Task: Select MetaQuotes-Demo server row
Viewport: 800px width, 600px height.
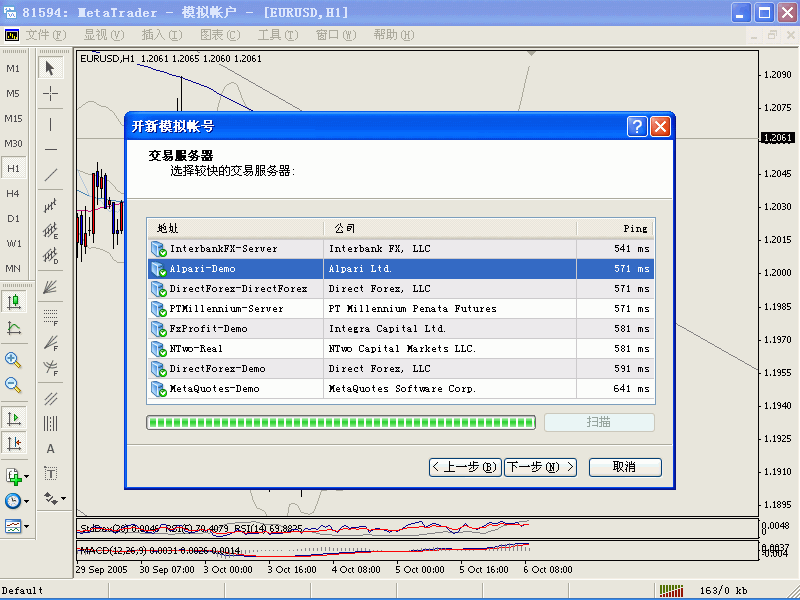Action: click(x=401, y=389)
